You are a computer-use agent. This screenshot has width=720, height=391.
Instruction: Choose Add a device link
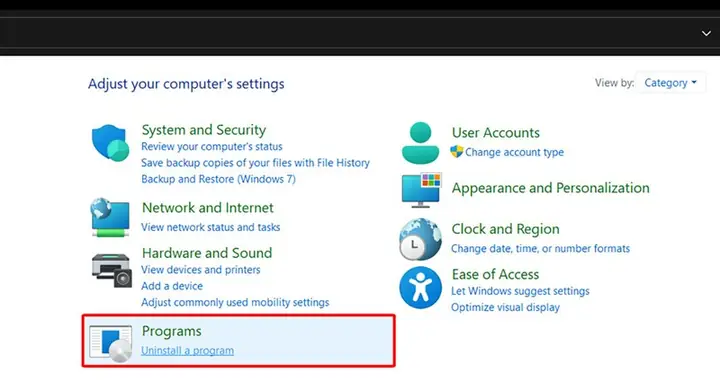pyautogui.click(x=172, y=286)
